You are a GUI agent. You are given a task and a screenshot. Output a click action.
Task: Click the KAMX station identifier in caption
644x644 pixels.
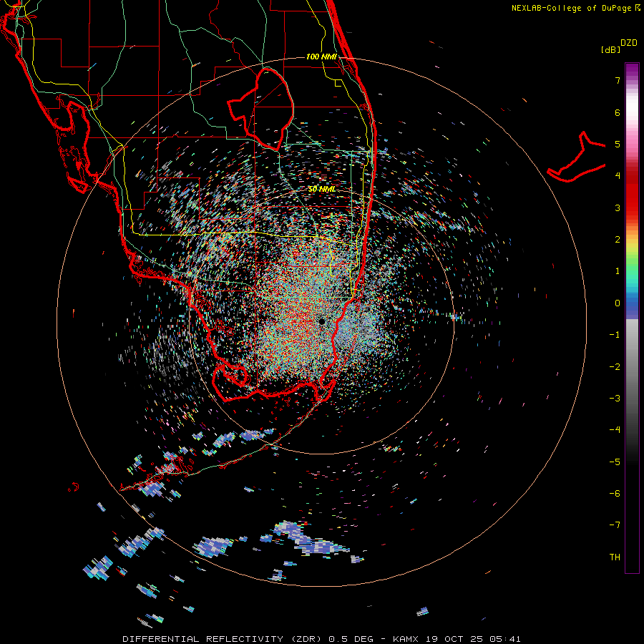click(x=406, y=639)
